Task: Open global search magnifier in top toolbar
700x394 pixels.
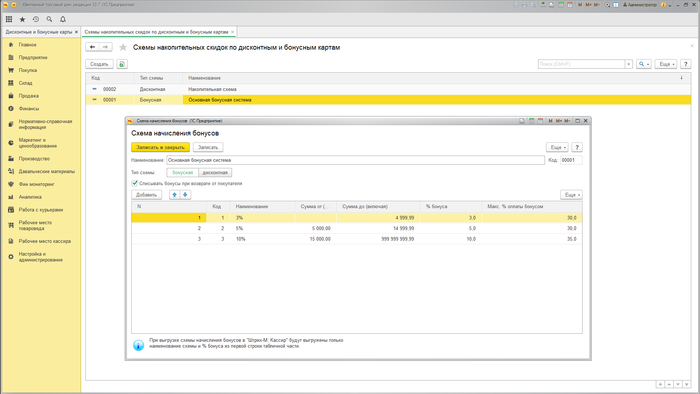Action: (x=49, y=19)
